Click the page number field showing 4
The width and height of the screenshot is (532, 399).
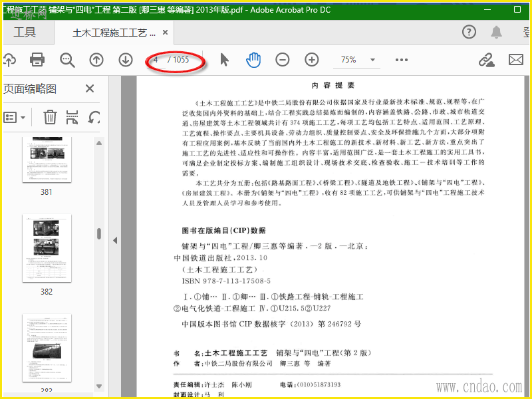pos(156,60)
